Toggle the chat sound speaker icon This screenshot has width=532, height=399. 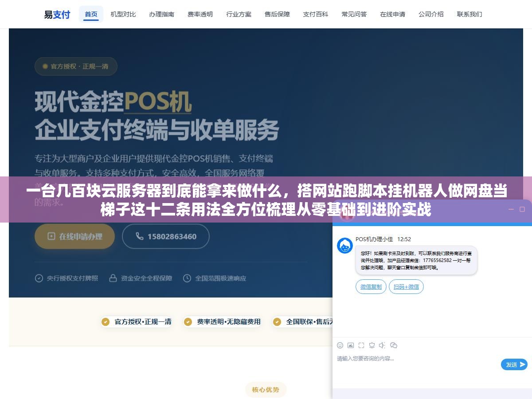tap(383, 345)
